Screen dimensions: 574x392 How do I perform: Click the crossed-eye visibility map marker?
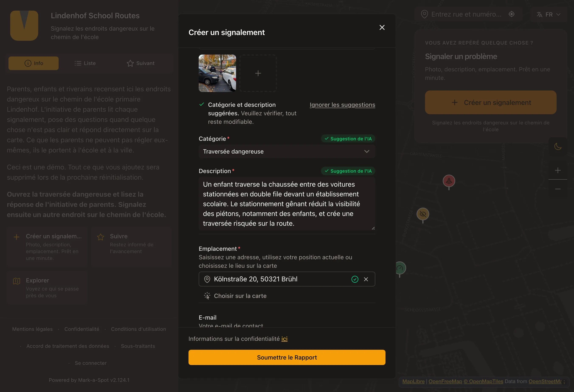423,214
